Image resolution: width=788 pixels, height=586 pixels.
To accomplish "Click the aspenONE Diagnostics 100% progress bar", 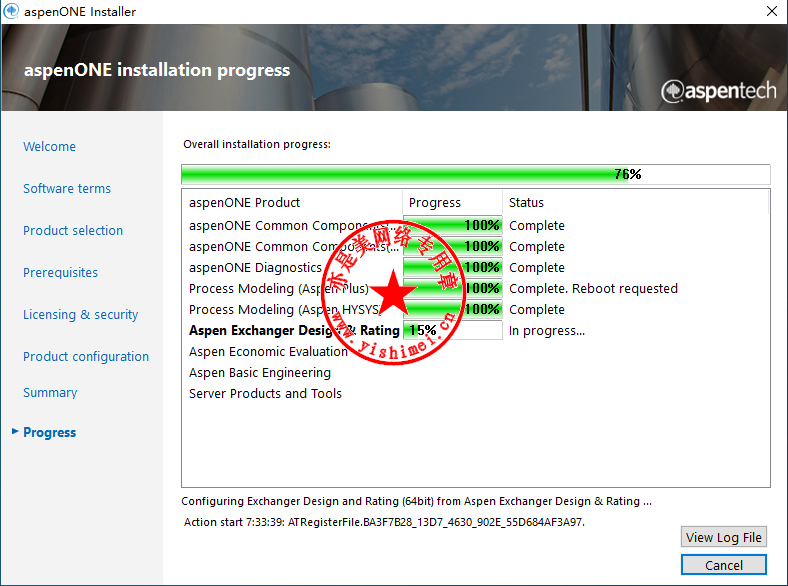I will [452, 267].
